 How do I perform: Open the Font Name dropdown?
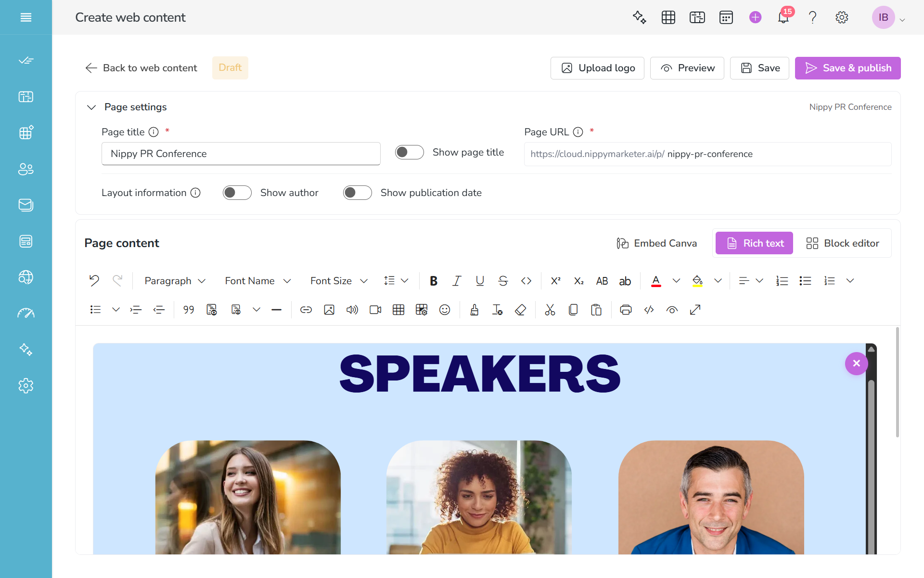(258, 281)
